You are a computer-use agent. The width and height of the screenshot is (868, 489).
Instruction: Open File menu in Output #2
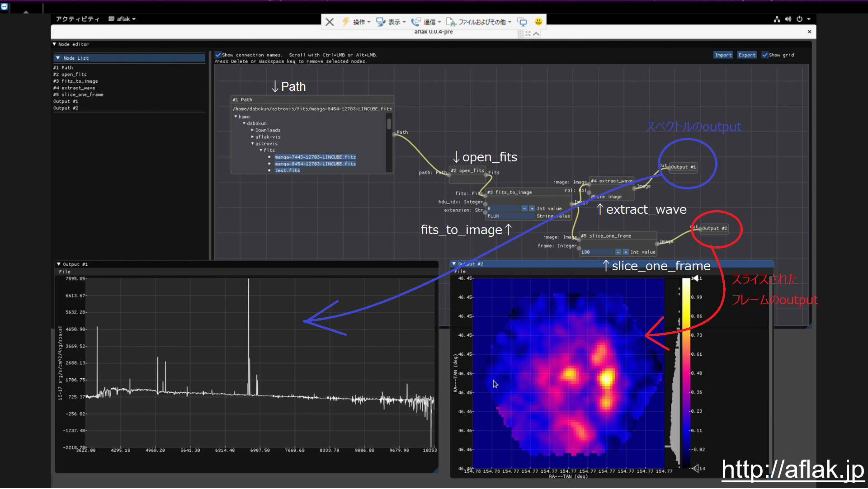(460, 272)
